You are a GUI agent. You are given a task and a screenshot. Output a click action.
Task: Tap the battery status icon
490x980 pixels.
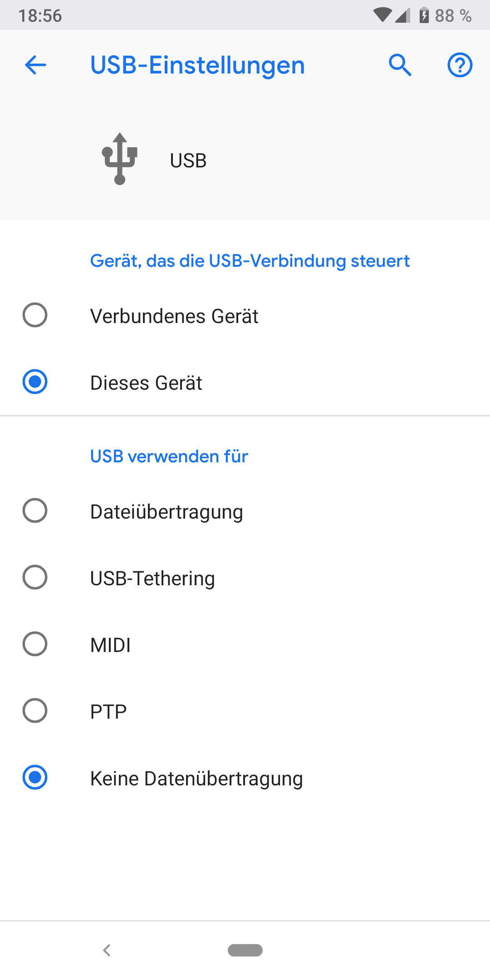[424, 15]
